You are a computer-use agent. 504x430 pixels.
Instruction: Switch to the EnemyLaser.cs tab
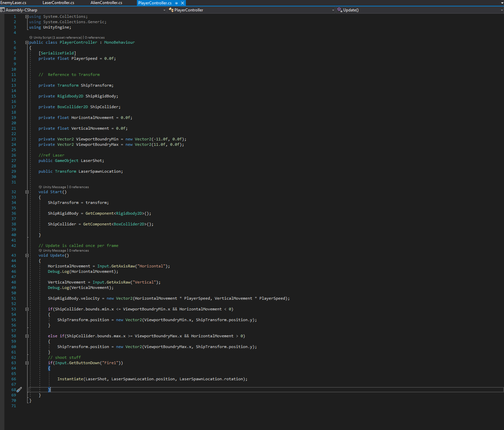tap(13, 3)
